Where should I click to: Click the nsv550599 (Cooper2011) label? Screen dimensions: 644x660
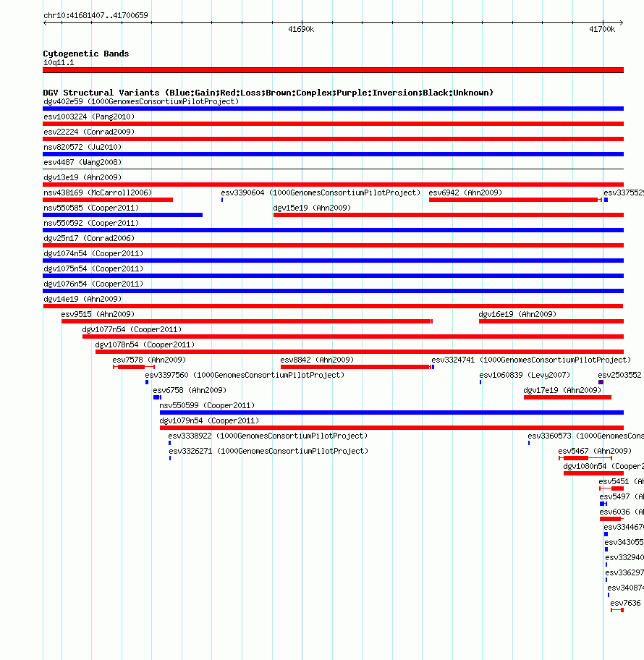(x=207, y=405)
